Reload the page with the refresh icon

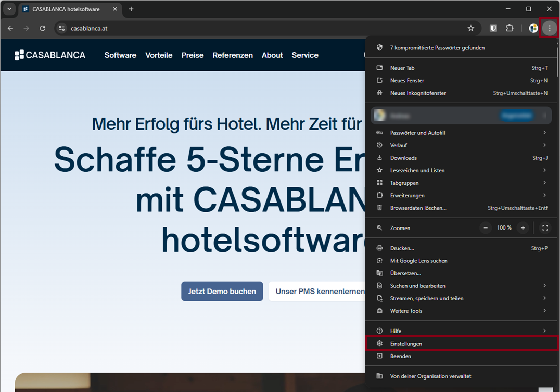coord(43,28)
